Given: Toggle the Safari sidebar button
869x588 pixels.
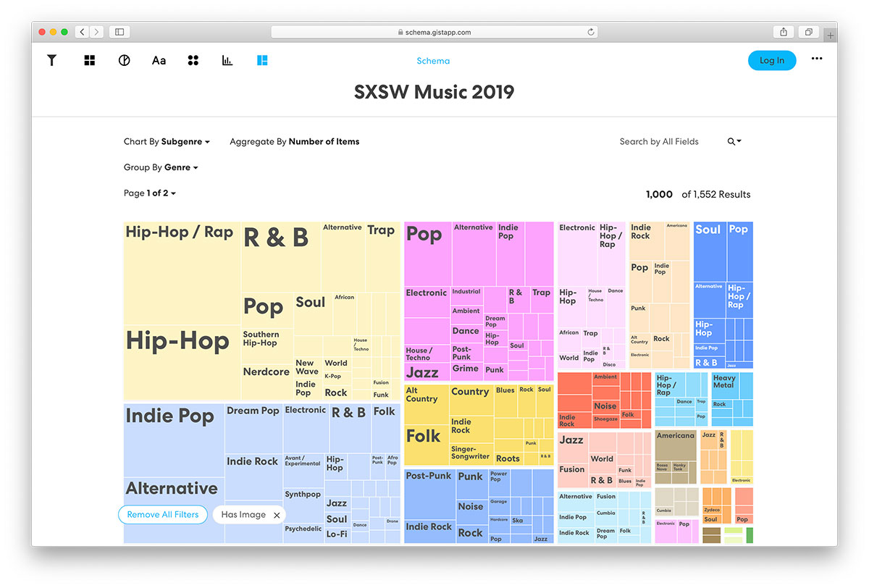Looking at the screenshot, I should tap(119, 32).
